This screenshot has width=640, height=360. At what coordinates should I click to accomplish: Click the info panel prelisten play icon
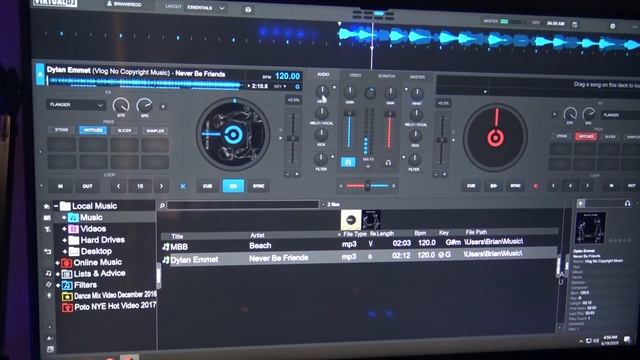click(x=581, y=203)
